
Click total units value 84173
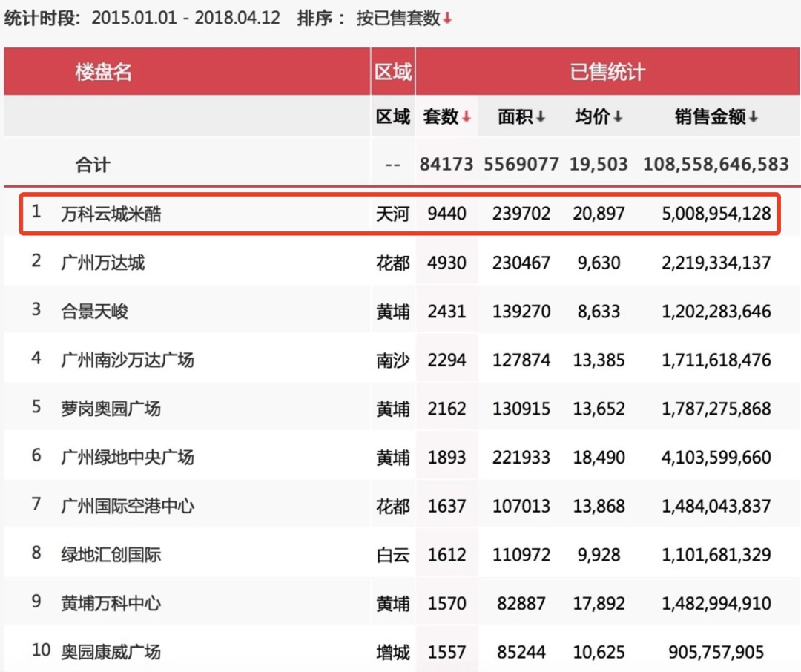(x=446, y=165)
